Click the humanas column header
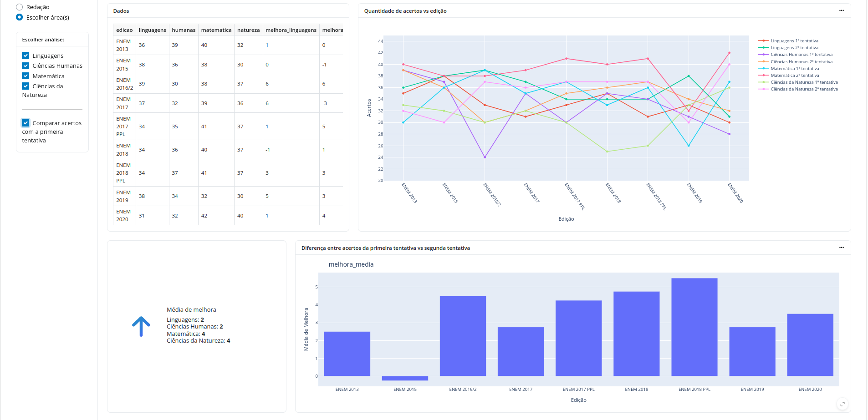This screenshot has height=420, width=868. pyautogui.click(x=184, y=30)
